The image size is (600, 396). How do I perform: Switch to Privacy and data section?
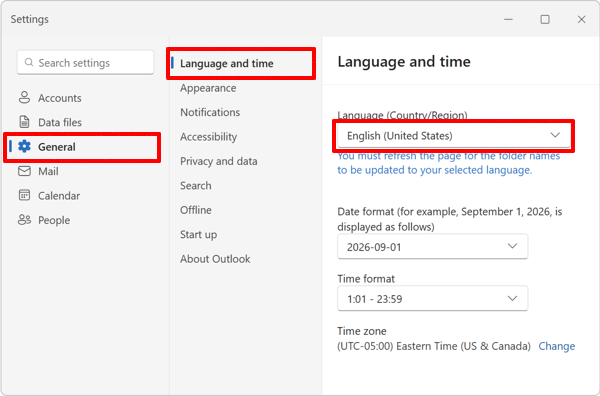click(x=218, y=161)
